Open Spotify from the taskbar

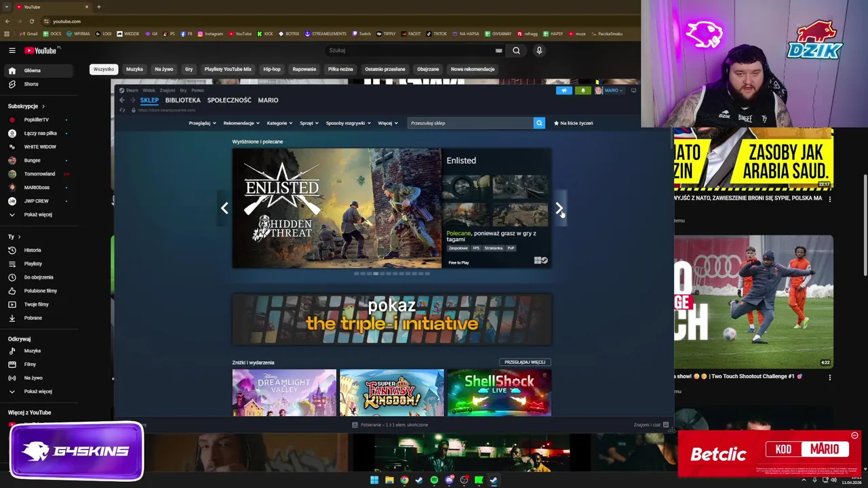pyautogui.click(x=434, y=481)
